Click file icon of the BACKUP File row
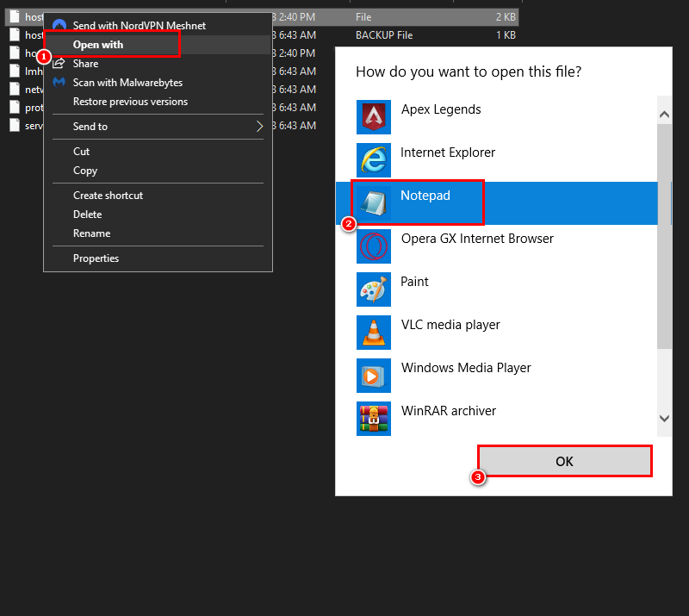 point(15,34)
